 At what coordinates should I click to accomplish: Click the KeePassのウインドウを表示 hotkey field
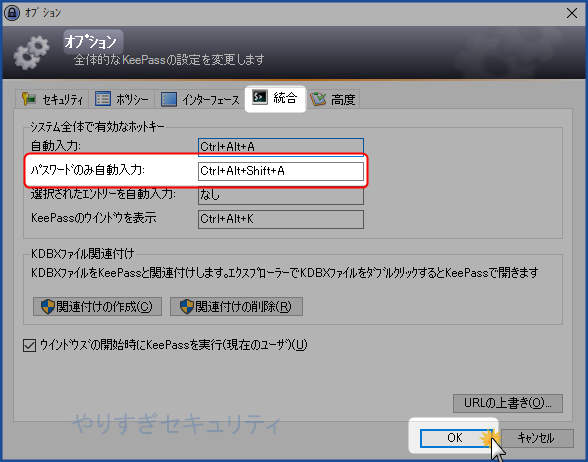(280, 219)
